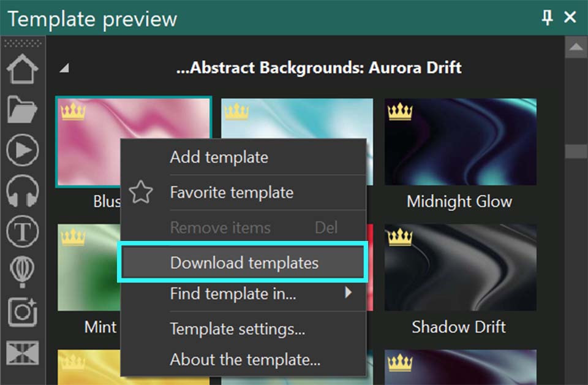Choose About the template... menu entry
This screenshot has width=588, height=385.
click(243, 359)
